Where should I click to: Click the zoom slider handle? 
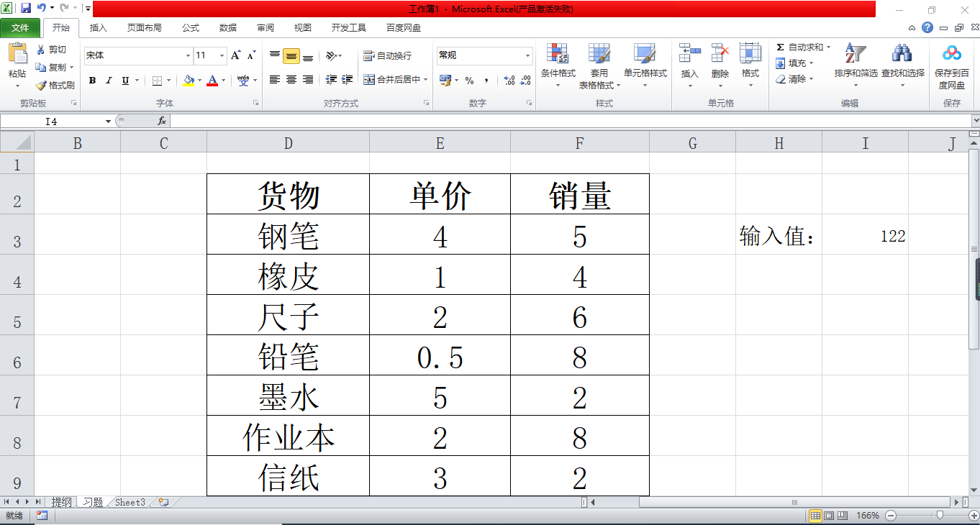(x=940, y=516)
